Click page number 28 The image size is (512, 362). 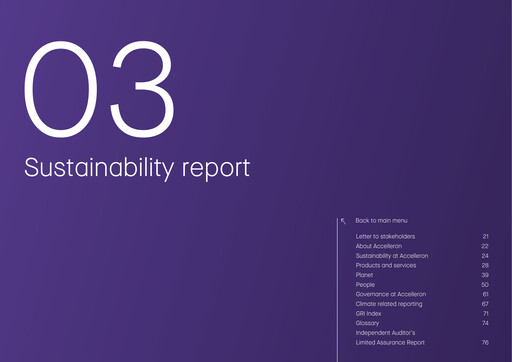485,265
